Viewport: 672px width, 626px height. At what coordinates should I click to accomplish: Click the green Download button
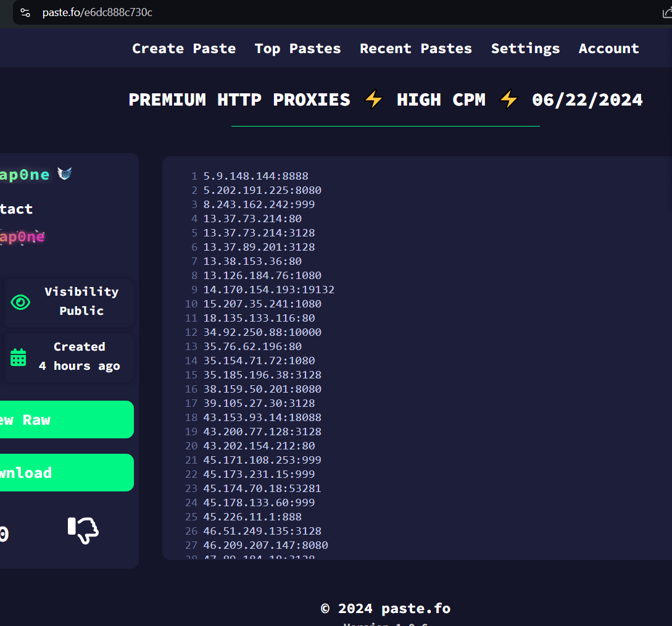click(67, 472)
